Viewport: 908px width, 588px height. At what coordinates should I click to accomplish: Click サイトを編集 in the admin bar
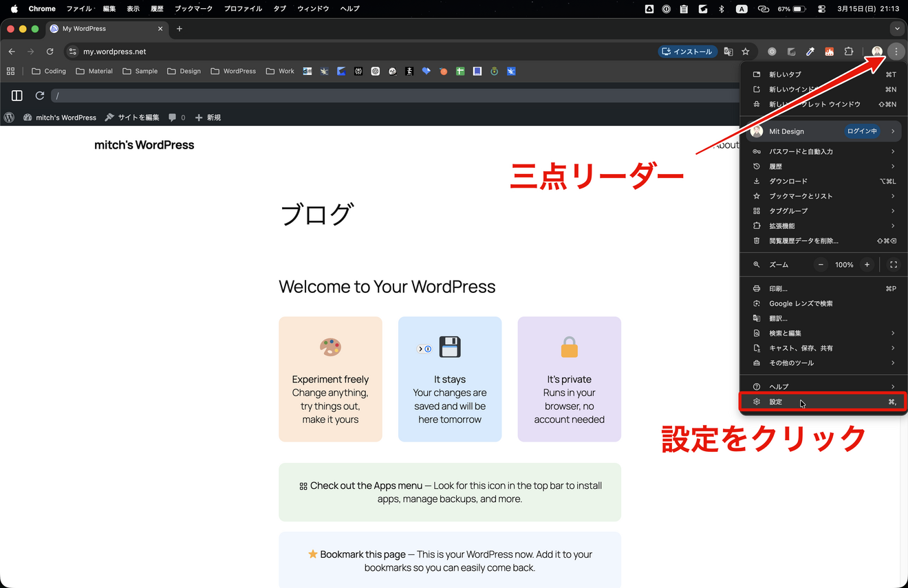132,118
